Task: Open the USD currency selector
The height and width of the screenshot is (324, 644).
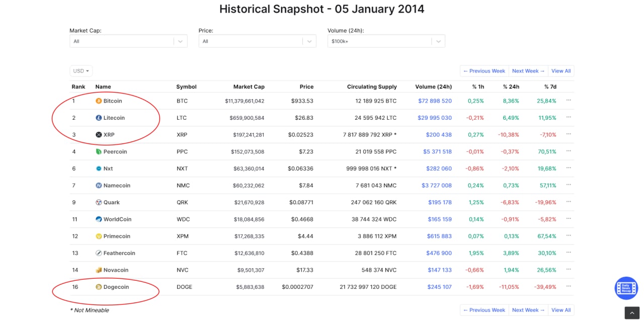Action: coord(81,71)
